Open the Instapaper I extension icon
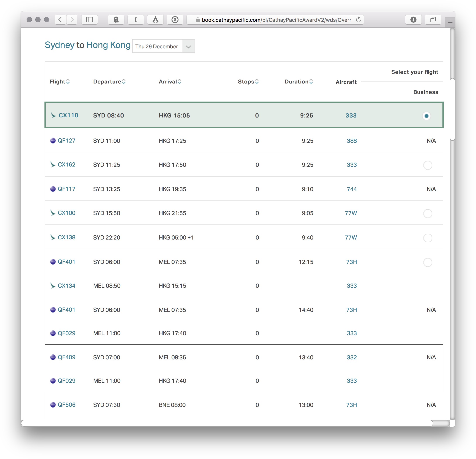476x459 pixels. 136,20
